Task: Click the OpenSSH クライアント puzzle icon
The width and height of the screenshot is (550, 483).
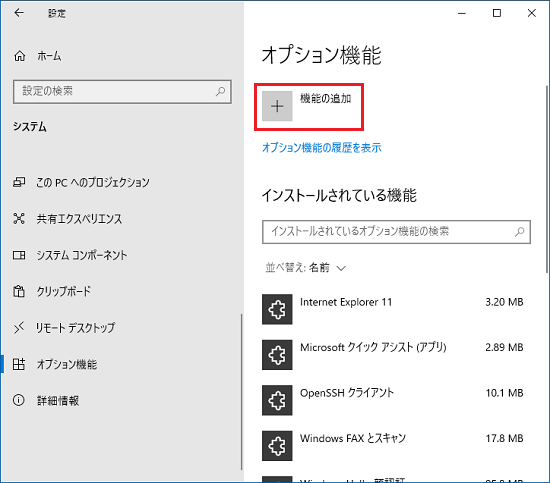Action: point(277,400)
